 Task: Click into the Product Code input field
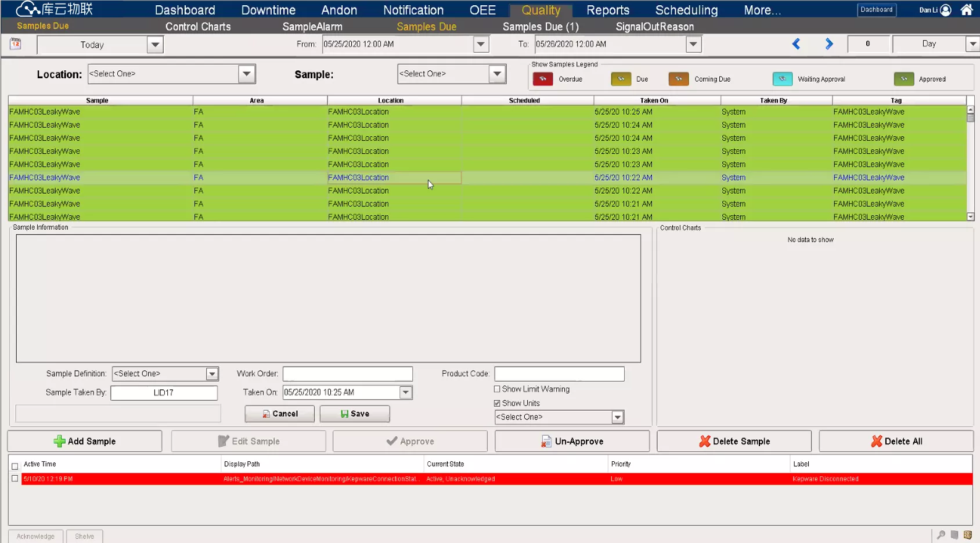point(559,374)
